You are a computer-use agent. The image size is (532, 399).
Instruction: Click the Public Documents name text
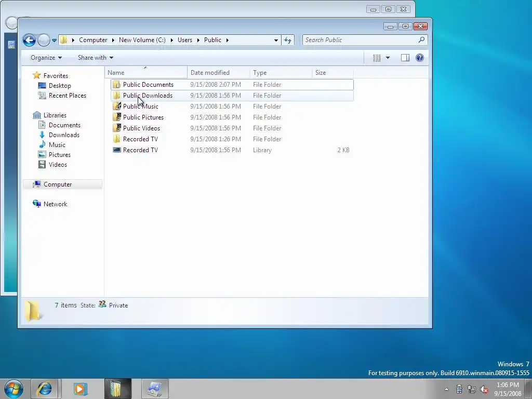[148, 85]
